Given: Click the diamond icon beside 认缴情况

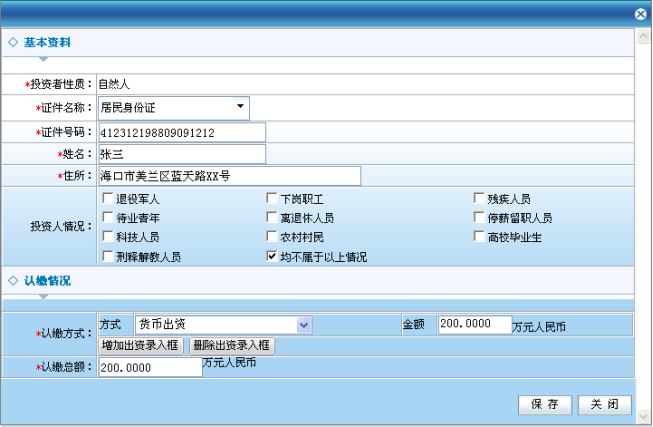Looking at the screenshot, I should [13, 281].
